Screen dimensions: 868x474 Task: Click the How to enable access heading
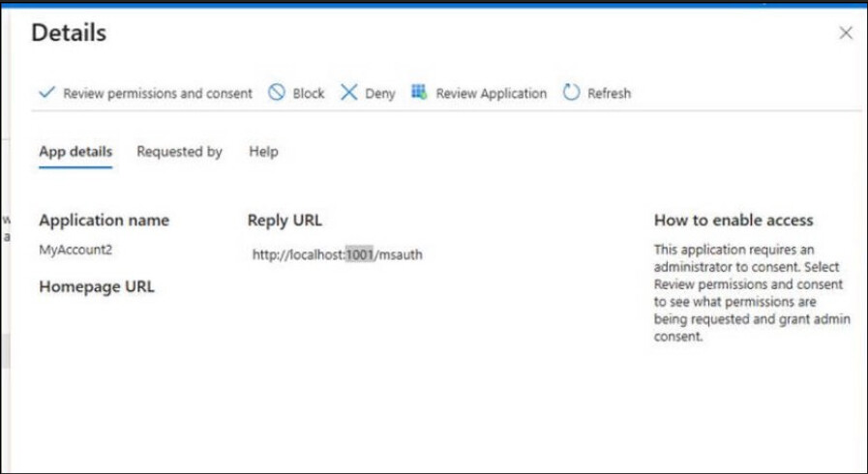click(x=733, y=221)
